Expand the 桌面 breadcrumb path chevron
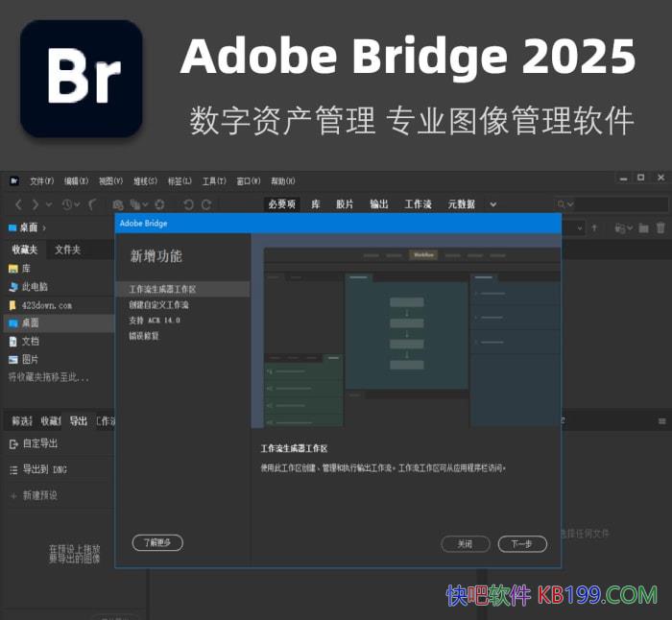 [44, 227]
